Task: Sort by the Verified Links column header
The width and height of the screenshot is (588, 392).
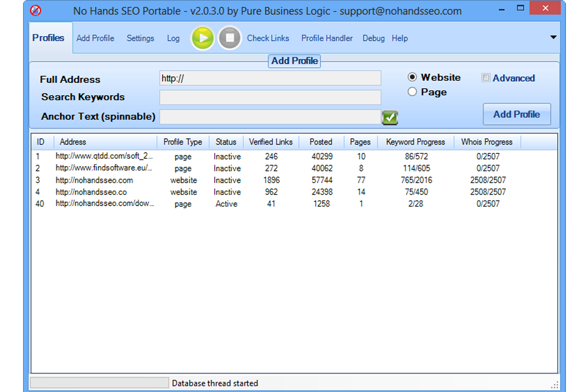Action: coord(271,142)
